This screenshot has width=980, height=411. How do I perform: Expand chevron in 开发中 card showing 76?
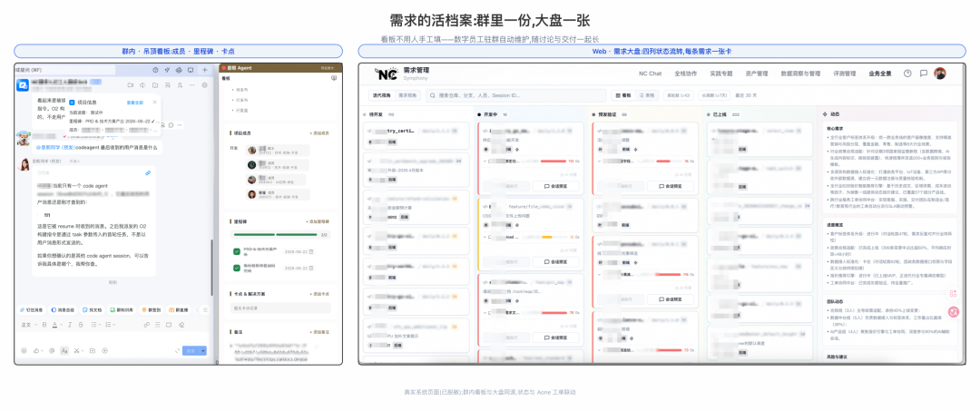(485, 312)
